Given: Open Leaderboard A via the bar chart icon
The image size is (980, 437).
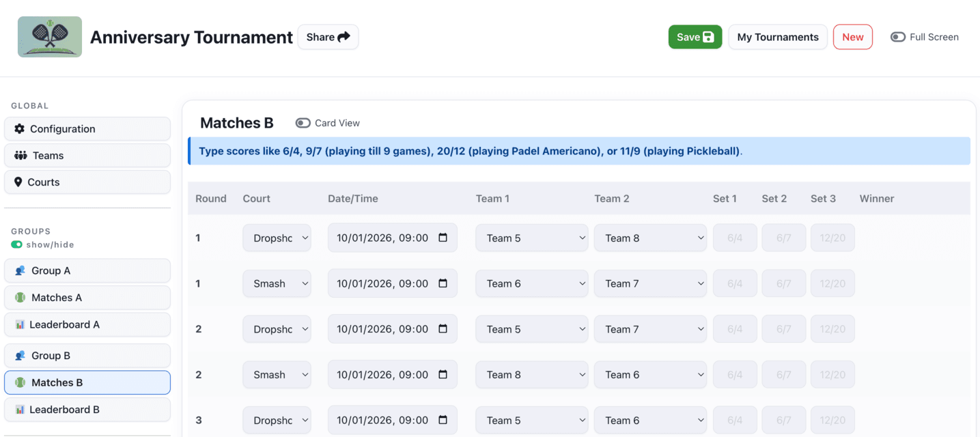Looking at the screenshot, I should pos(20,324).
